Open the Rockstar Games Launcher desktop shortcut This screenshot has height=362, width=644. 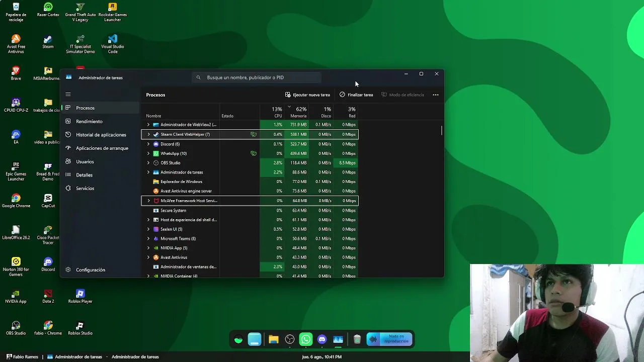click(112, 12)
